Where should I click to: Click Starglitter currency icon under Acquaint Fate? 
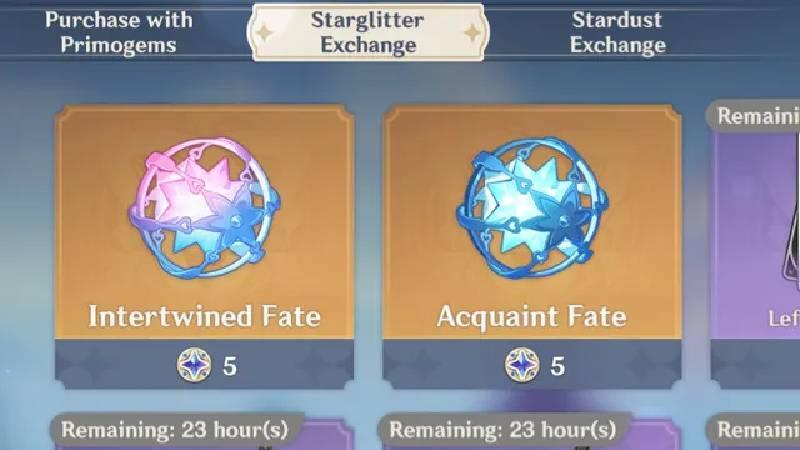522,365
